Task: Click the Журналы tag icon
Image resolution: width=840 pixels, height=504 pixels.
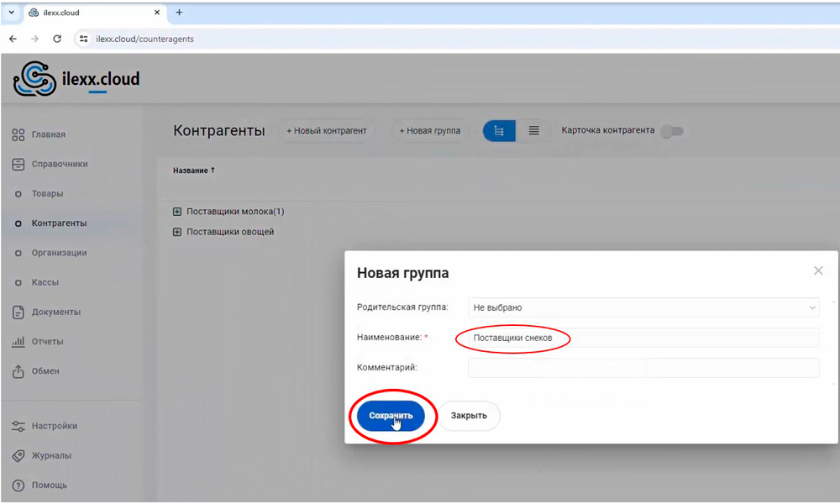Action: [x=18, y=455]
